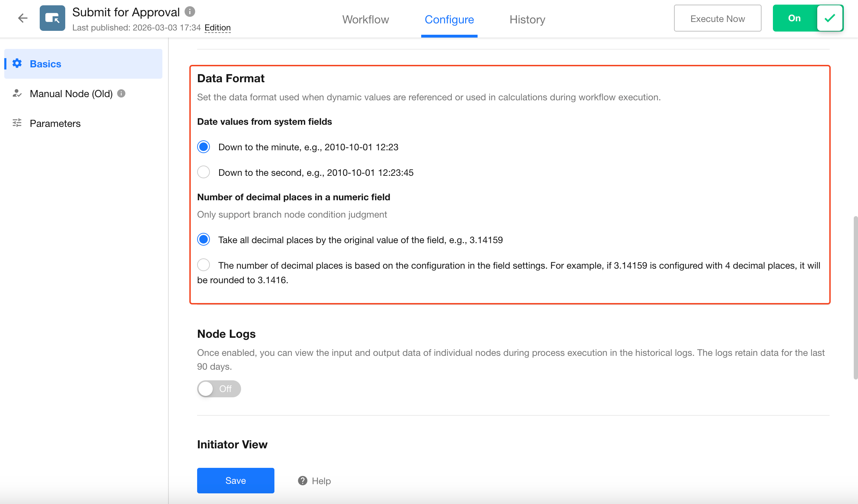
Task: Click the Help question mark icon
Action: coord(302,481)
